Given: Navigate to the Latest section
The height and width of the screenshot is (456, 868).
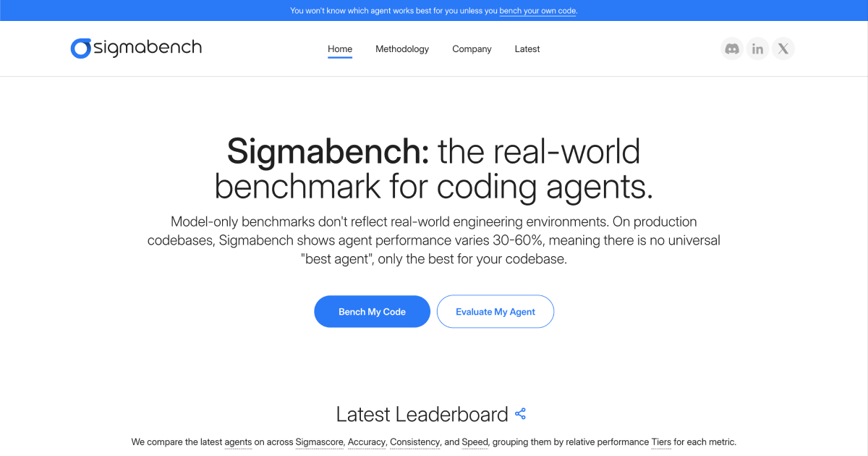Looking at the screenshot, I should (527, 49).
